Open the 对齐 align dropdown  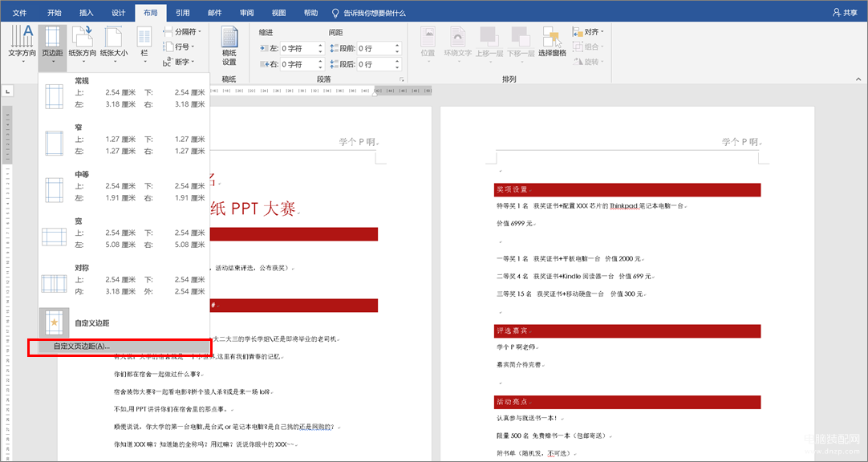click(x=589, y=31)
